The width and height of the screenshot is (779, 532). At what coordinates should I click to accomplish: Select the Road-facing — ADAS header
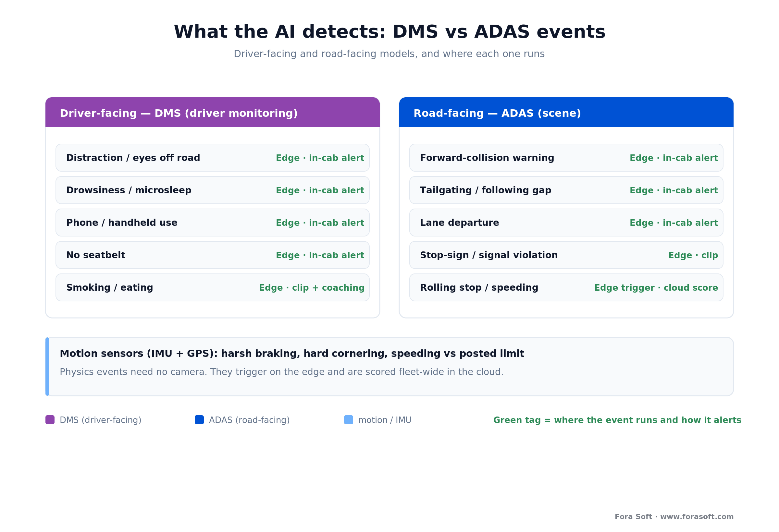(566, 112)
